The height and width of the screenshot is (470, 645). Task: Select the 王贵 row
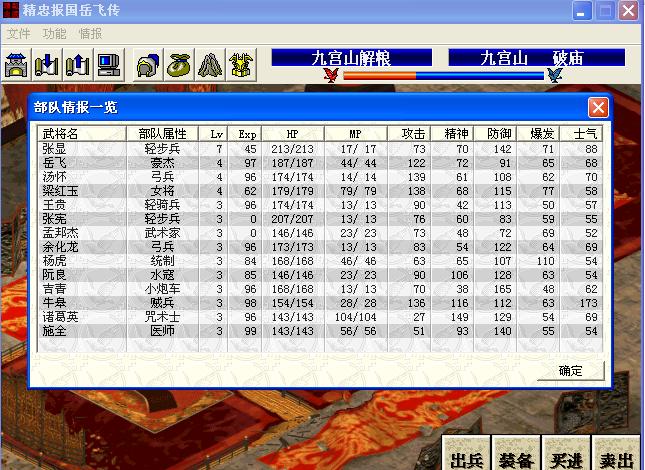320,205
